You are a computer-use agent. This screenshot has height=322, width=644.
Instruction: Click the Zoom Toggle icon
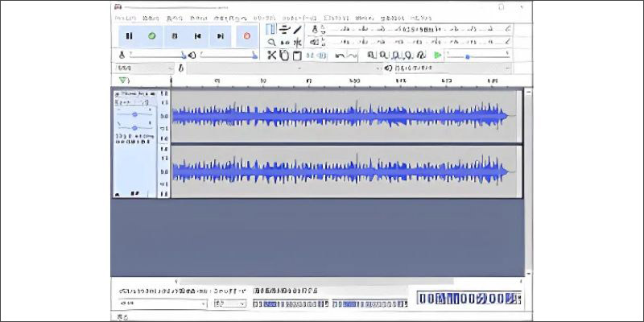tap(421, 55)
